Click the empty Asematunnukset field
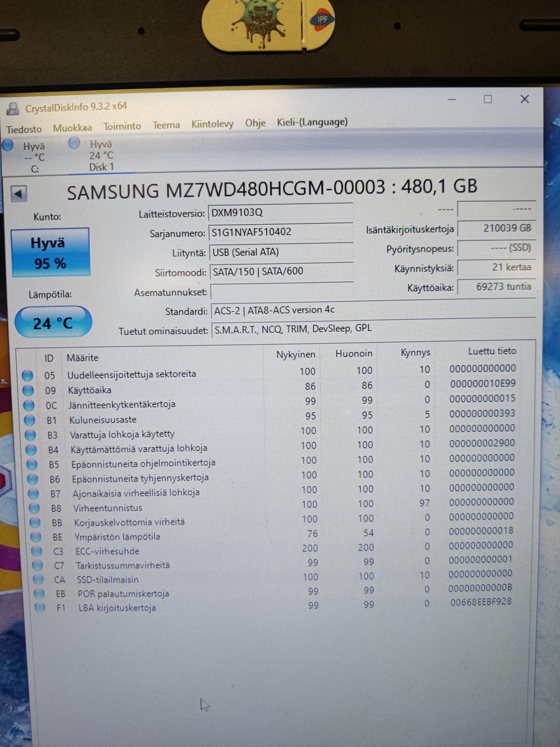This screenshot has height=747, width=560. tap(282, 291)
